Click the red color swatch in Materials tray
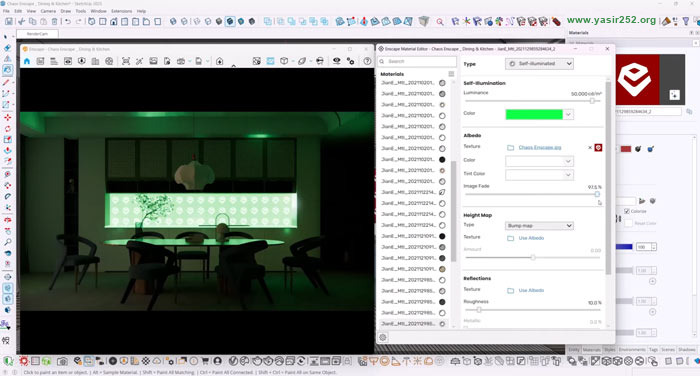This screenshot has height=376, width=700. pyautogui.click(x=625, y=149)
